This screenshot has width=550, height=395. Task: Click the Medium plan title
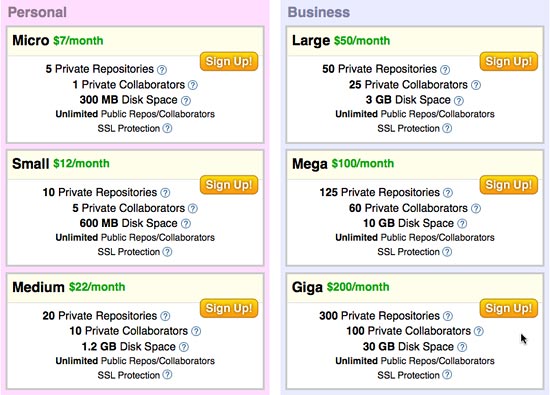[38, 287]
